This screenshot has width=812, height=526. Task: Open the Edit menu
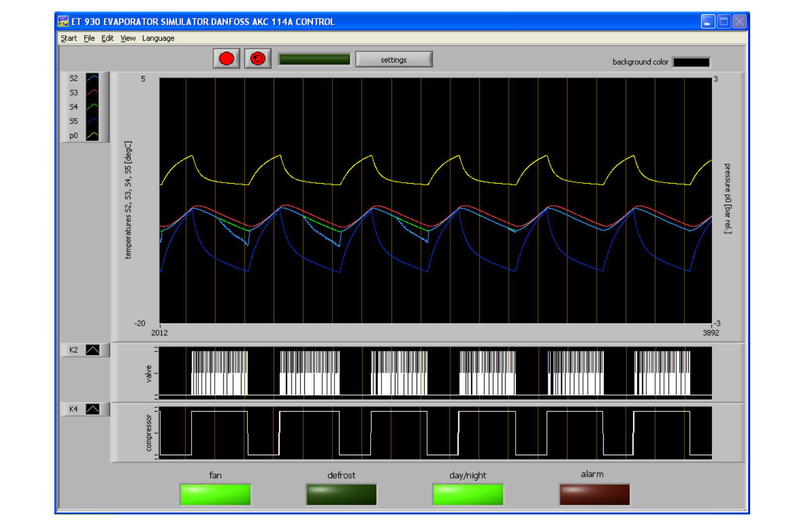point(107,38)
